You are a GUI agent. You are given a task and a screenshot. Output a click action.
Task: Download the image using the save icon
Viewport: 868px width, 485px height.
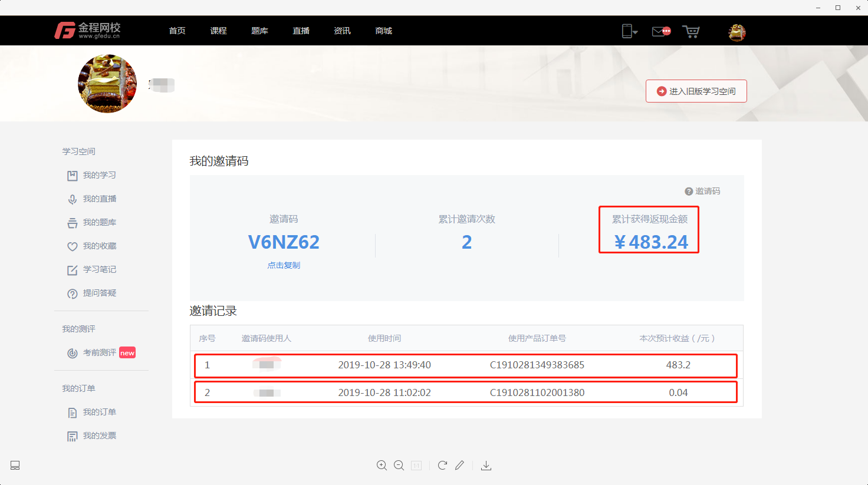point(486,466)
